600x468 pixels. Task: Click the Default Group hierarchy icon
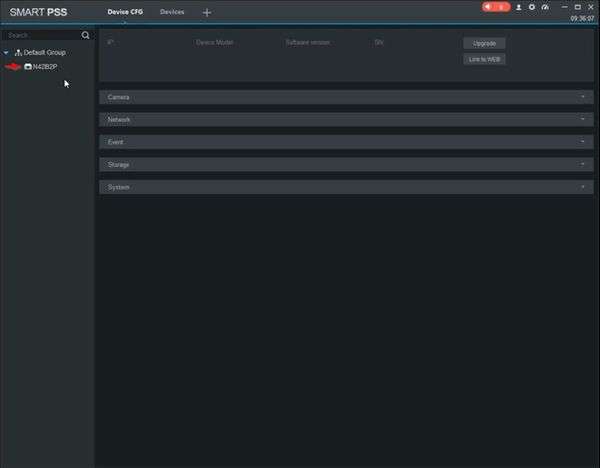tap(18, 52)
